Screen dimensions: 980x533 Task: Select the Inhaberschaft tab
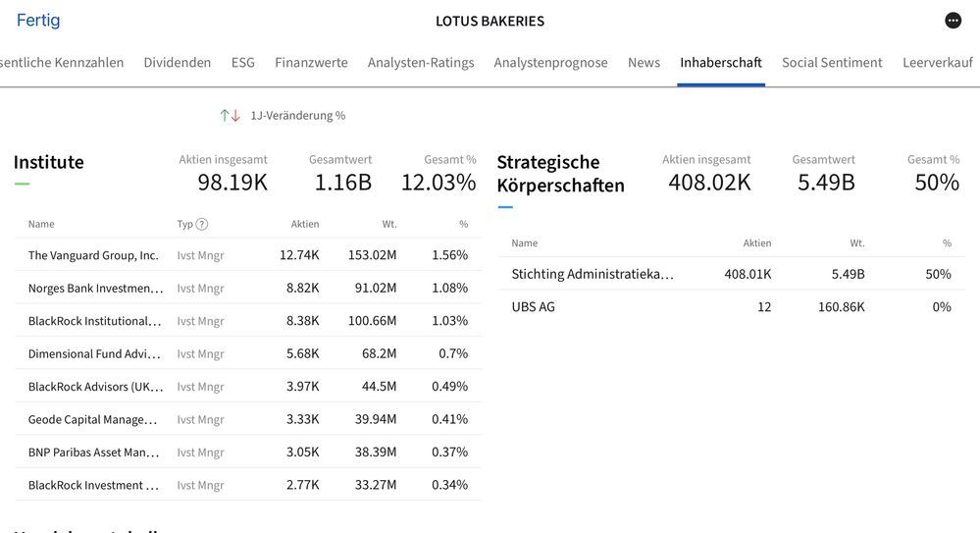[x=721, y=63]
